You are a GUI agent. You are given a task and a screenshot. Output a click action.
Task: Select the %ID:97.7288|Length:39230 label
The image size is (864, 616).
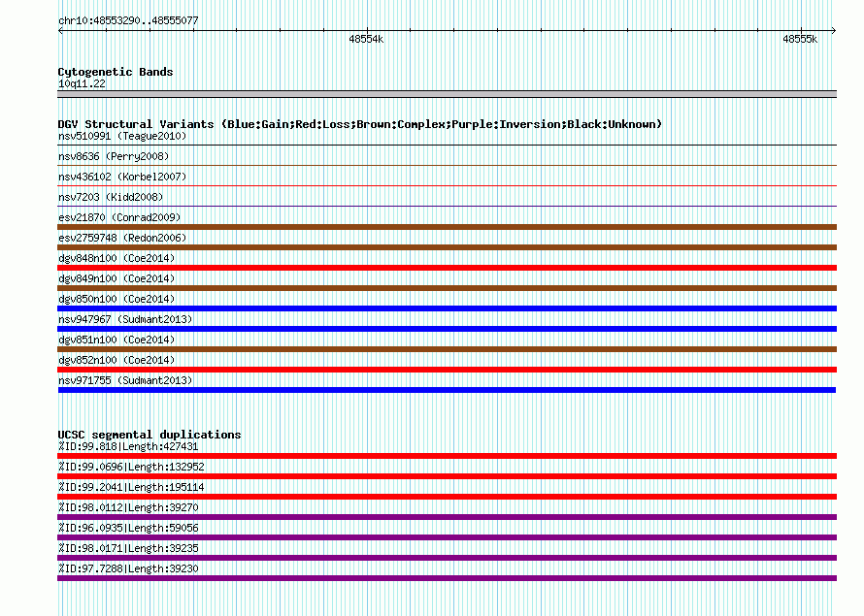point(128,568)
